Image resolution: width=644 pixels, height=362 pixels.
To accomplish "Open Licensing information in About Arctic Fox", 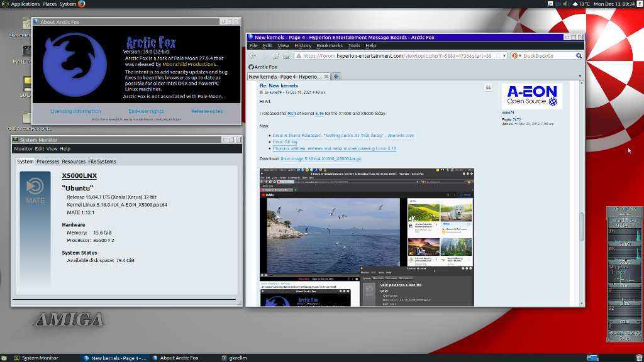I will [x=75, y=111].
